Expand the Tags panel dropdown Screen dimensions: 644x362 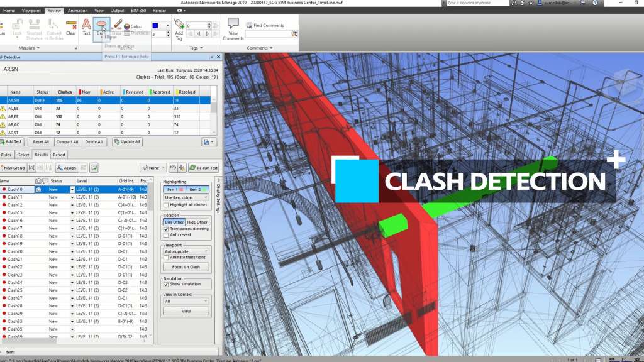point(196,48)
